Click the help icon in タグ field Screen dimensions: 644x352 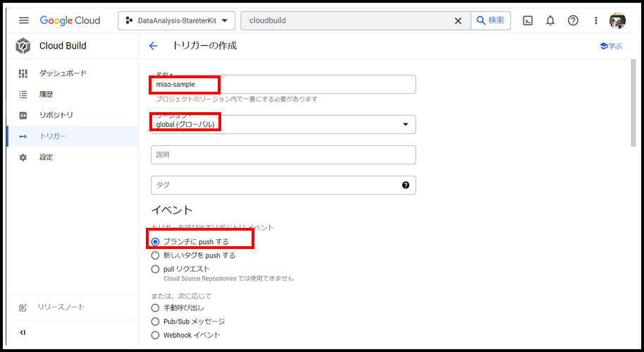click(406, 185)
